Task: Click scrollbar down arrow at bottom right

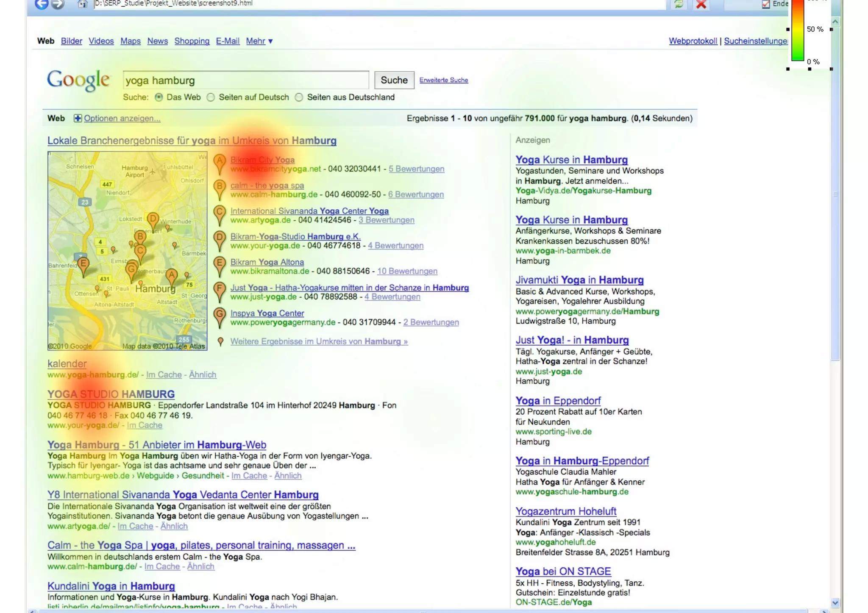Action: point(835,602)
